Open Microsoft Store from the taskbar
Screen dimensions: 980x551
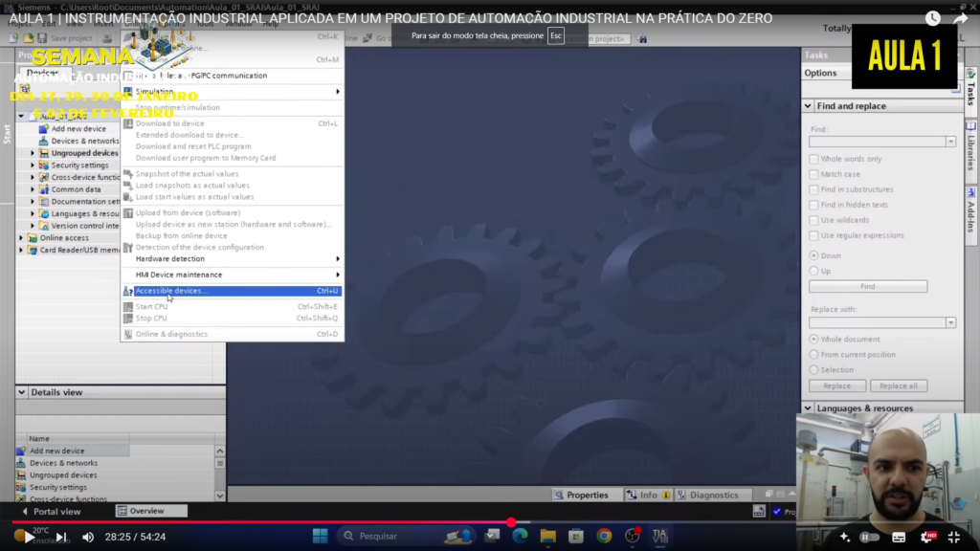pos(576,536)
